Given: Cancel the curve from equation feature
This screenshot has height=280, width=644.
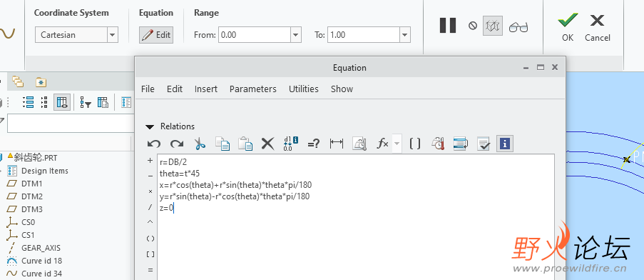Looking at the screenshot, I should pyautogui.click(x=597, y=27).
